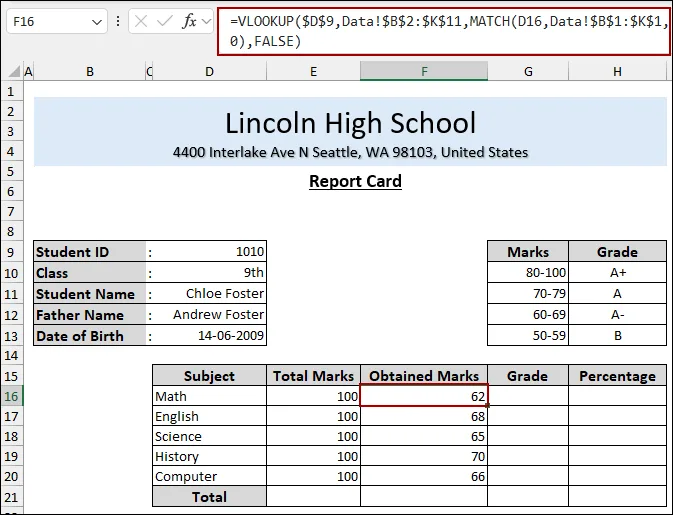Select column F header
The image size is (673, 515).
(x=424, y=71)
